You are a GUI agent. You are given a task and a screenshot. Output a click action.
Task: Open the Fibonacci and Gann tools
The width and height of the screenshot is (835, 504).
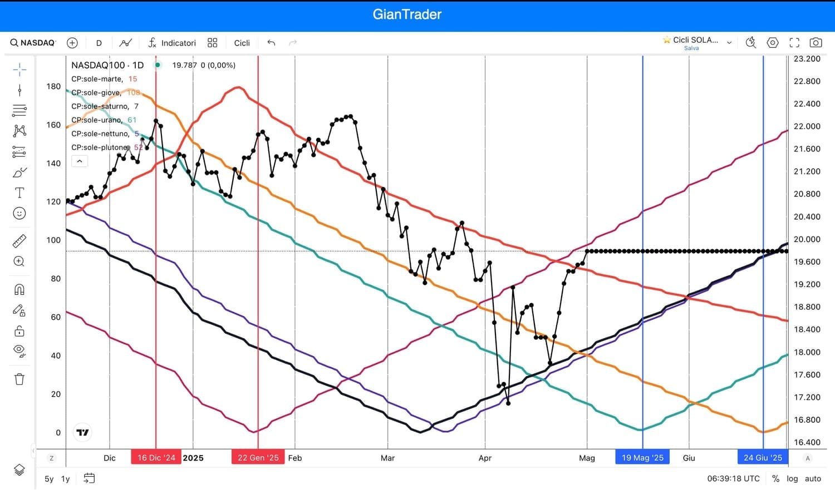tap(19, 110)
